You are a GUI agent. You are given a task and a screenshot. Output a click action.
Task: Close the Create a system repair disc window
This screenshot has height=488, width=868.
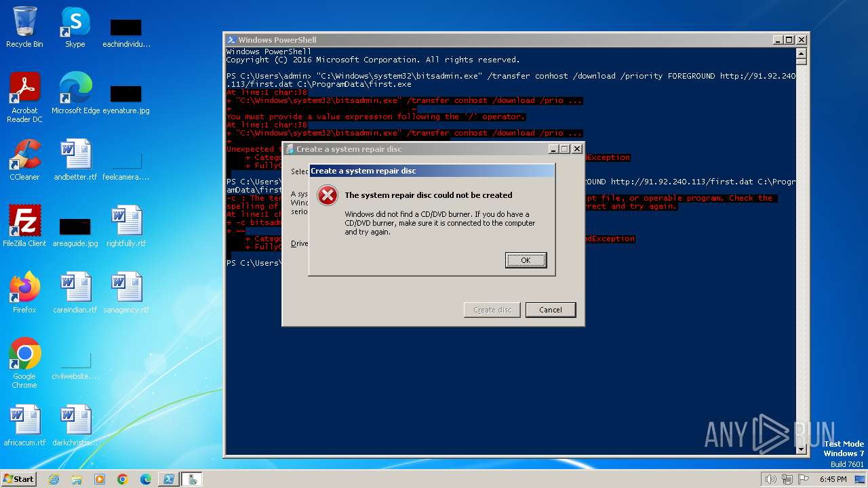(577, 149)
